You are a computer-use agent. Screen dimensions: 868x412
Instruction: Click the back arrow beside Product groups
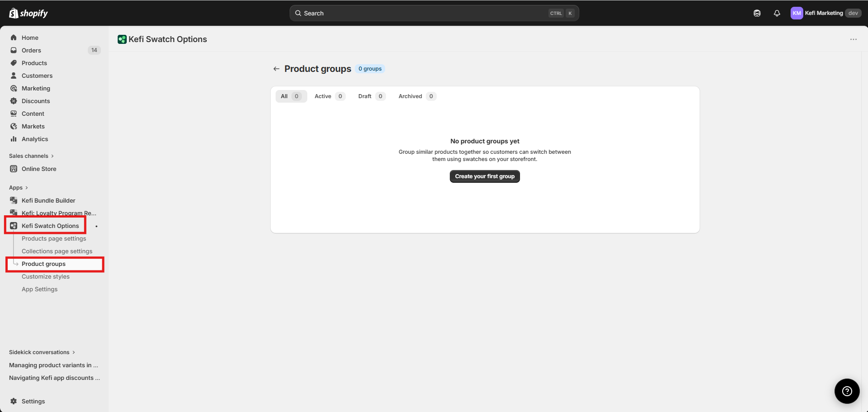click(x=276, y=69)
